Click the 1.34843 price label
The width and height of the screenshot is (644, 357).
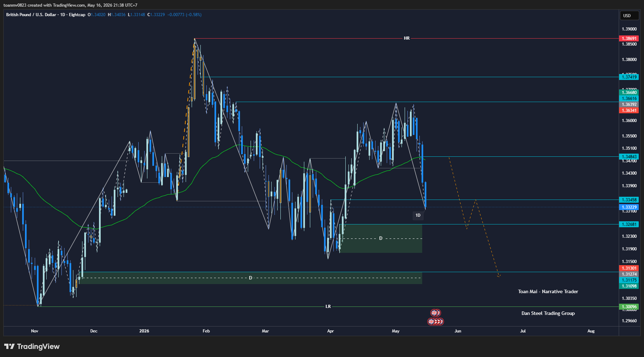tap(629, 157)
